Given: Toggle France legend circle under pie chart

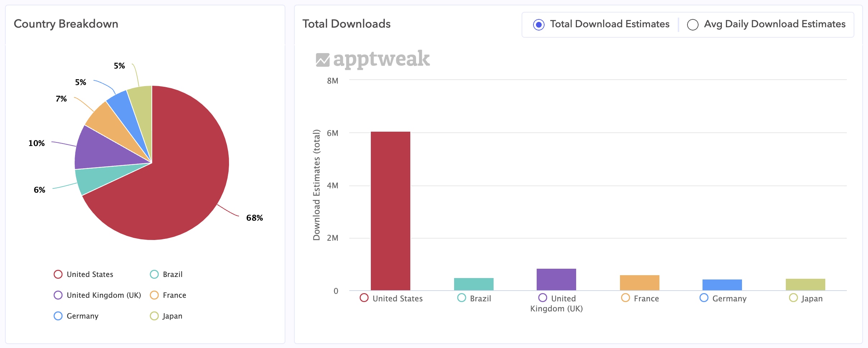Looking at the screenshot, I should [x=154, y=295].
